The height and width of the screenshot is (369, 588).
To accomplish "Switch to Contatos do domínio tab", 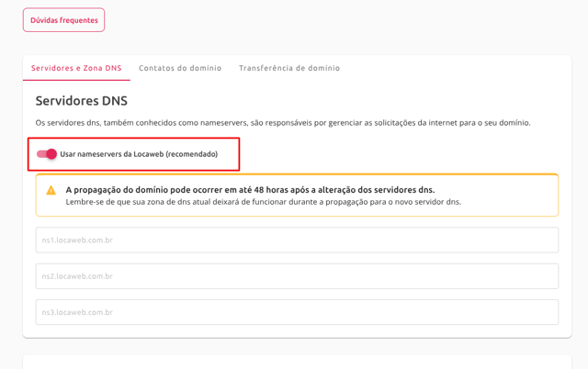I will [x=180, y=68].
